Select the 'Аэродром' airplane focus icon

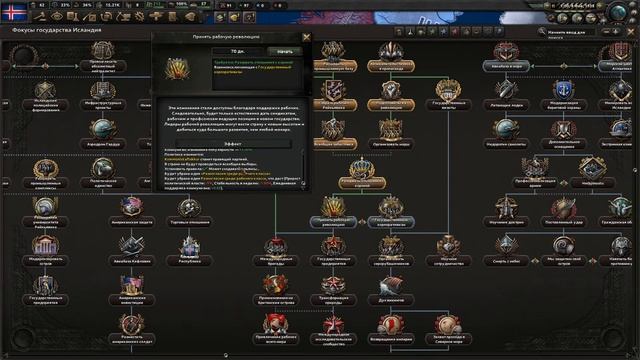pos(103,129)
